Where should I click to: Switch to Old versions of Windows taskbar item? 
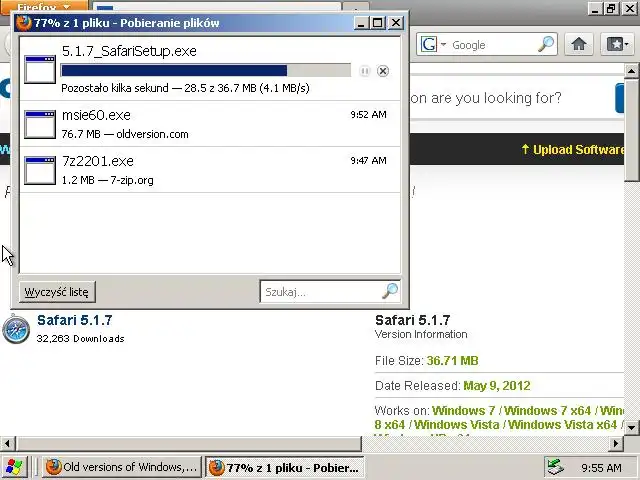[122, 467]
